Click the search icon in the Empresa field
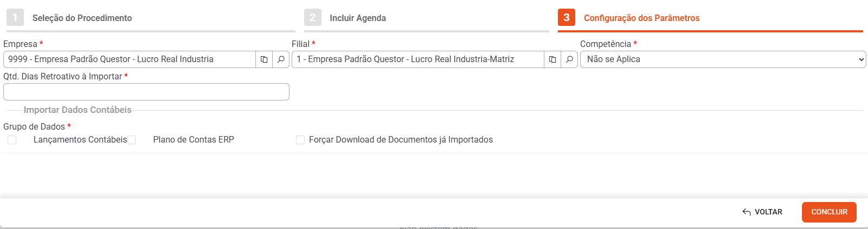 281,59
